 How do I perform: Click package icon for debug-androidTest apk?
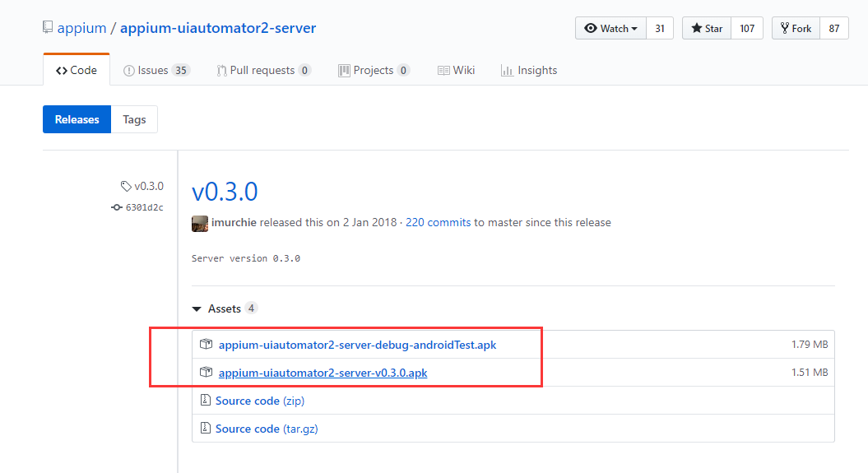pos(207,345)
